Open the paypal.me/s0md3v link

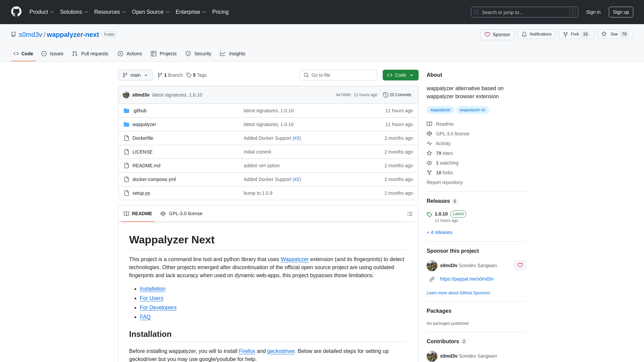tap(467, 279)
